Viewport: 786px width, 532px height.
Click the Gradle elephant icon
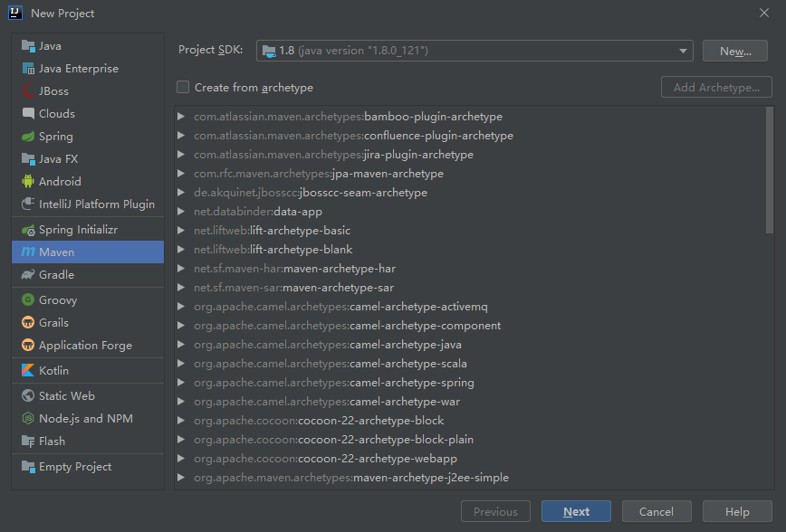click(28, 275)
